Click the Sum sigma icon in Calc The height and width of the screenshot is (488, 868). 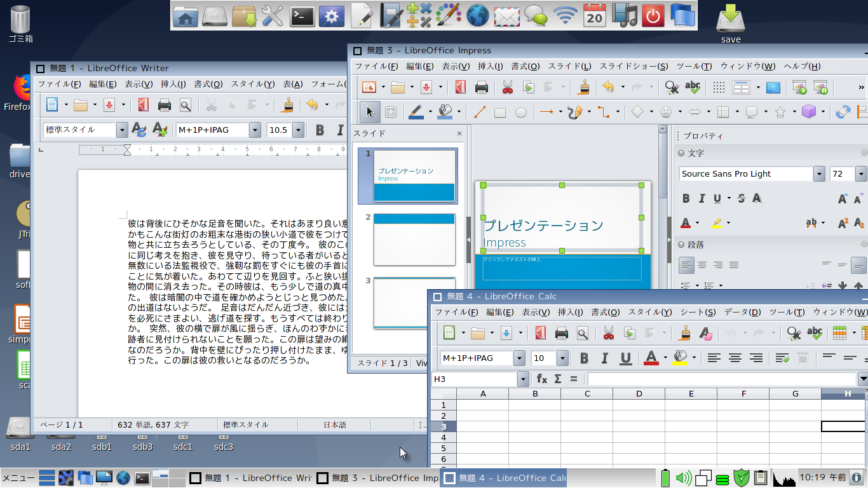558,379
